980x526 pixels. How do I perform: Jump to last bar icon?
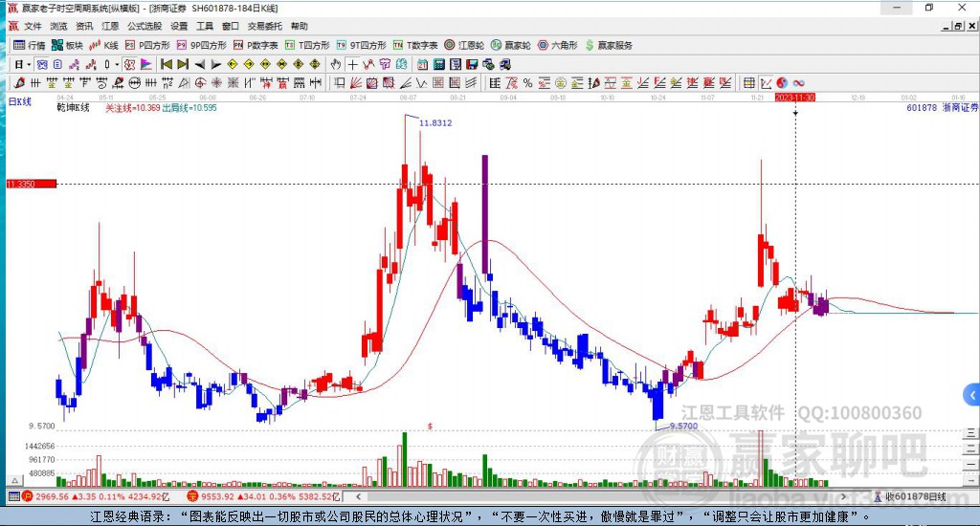[183, 64]
